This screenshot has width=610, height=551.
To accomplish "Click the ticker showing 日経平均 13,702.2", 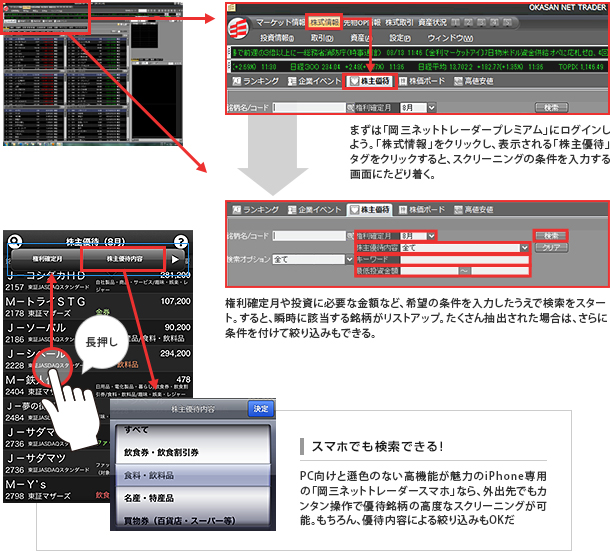I will pyautogui.click(x=480, y=67).
